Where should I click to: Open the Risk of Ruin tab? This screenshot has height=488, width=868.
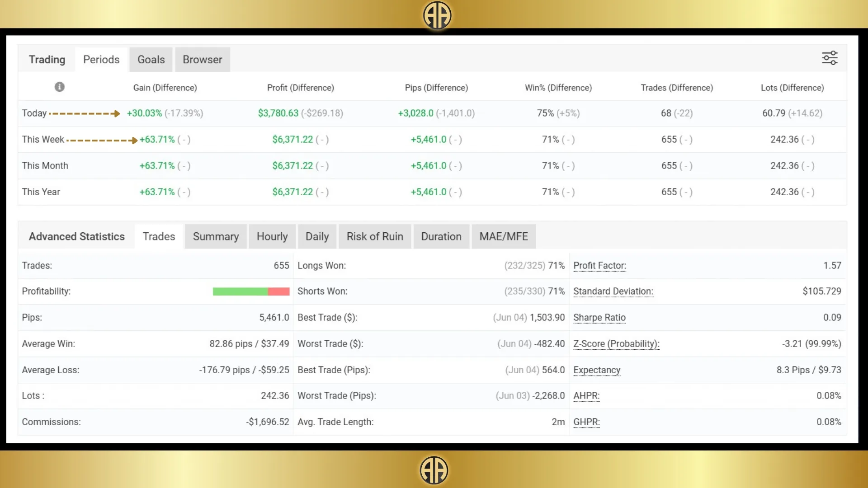point(375,236)
